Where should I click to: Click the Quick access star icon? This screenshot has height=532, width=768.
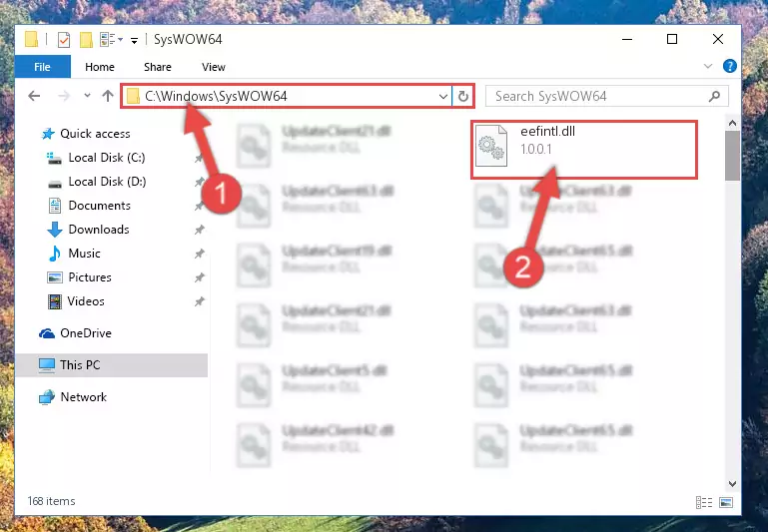pos(48,134)
